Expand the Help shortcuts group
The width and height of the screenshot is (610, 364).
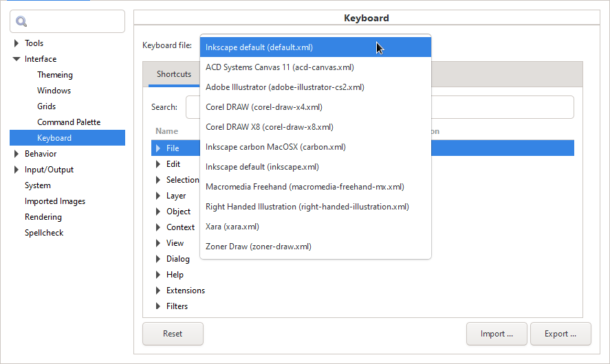[158, 275]
